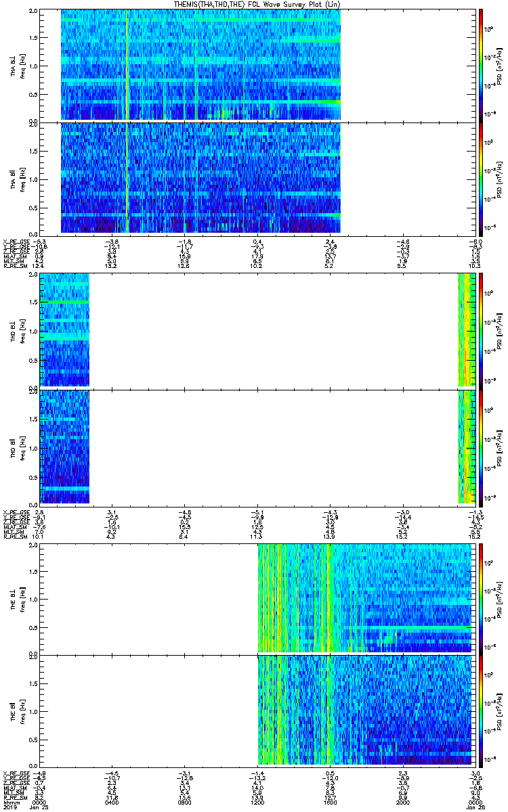Click the X_RE_GSE row label under THD panels
Image resolution: width=508 pixels, height=812 pixels.
coord(16,512)
